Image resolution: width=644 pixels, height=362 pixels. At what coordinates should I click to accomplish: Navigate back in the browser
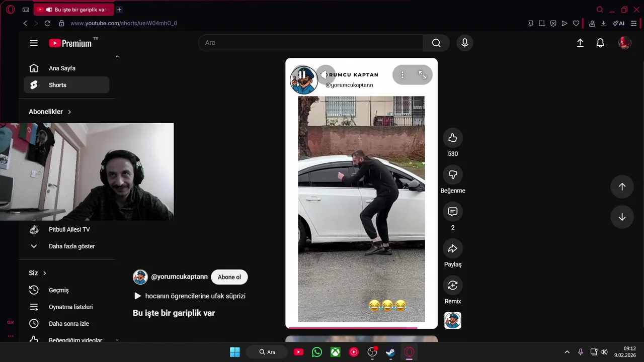(x=25, y=23)
